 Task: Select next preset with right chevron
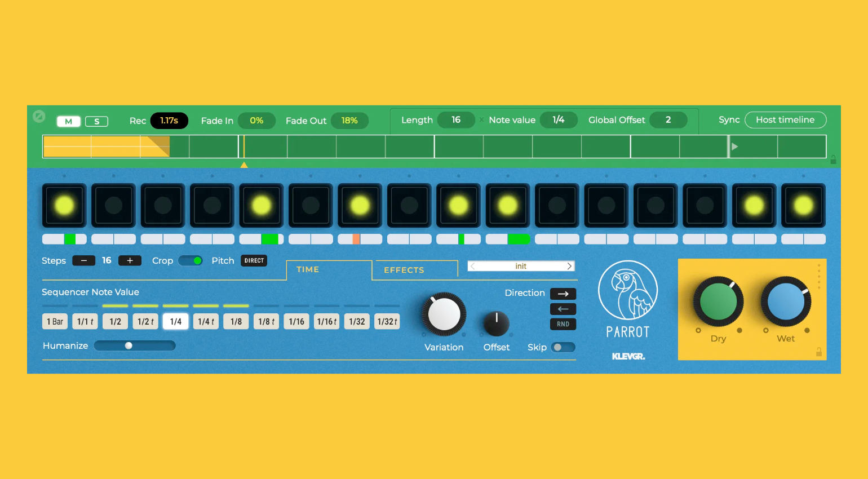click(569, 266)
